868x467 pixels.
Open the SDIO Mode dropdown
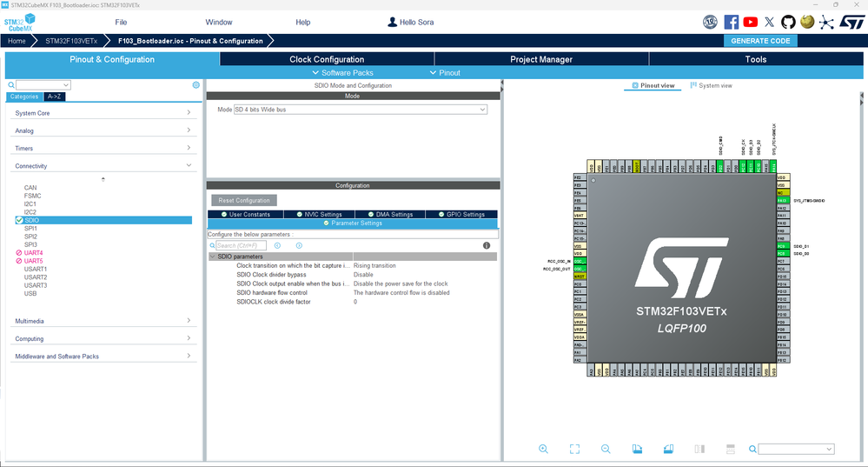[x=361, y=110]
